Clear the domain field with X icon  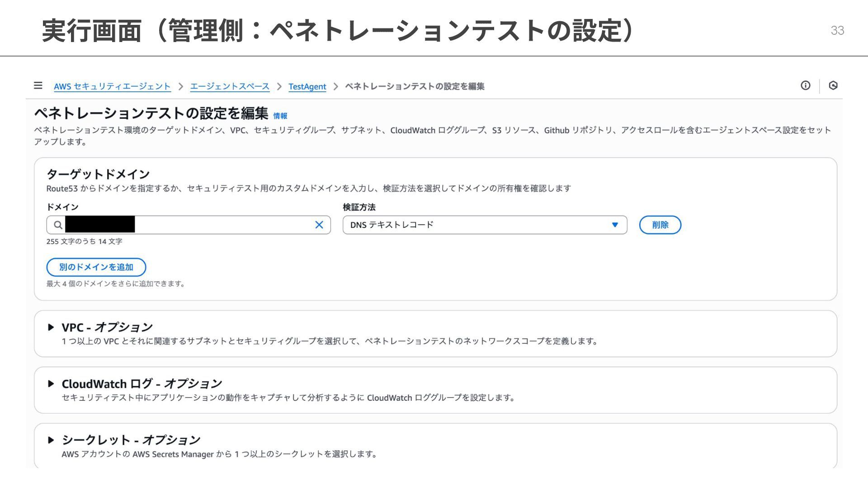pos(319,225)
